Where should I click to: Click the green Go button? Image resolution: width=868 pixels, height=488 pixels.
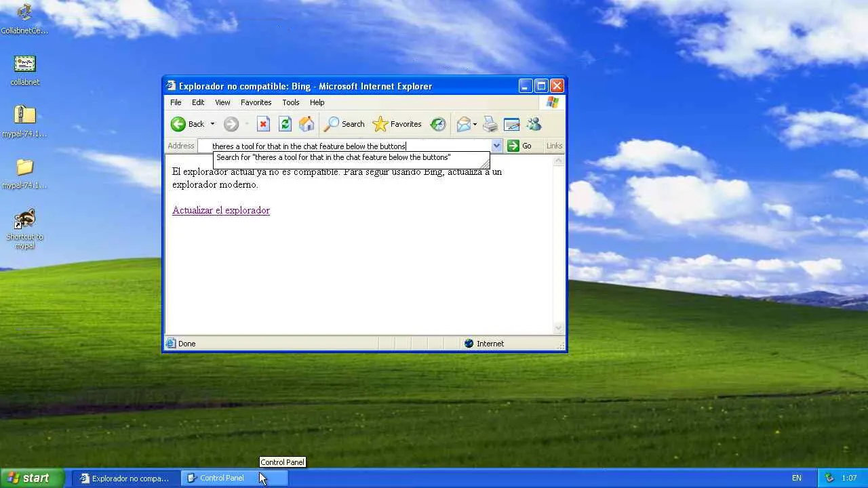click(519, 146)
